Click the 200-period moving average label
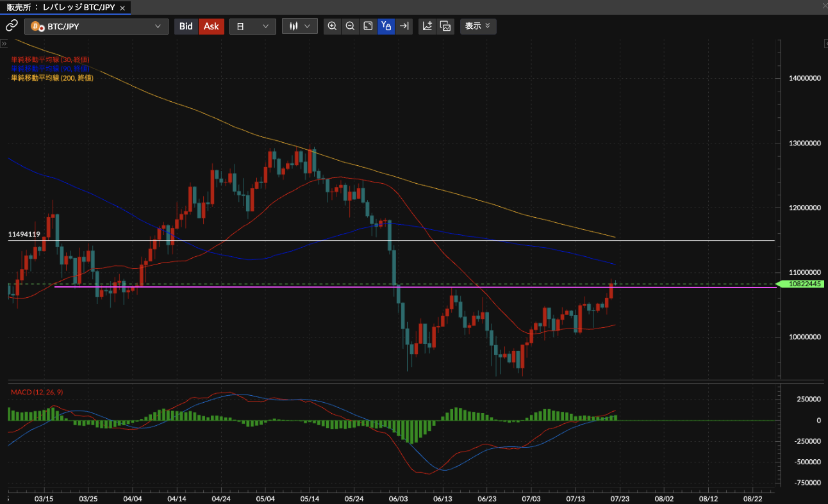The width and height of the screenshot is (828, 504). click(x=52, y=77)
